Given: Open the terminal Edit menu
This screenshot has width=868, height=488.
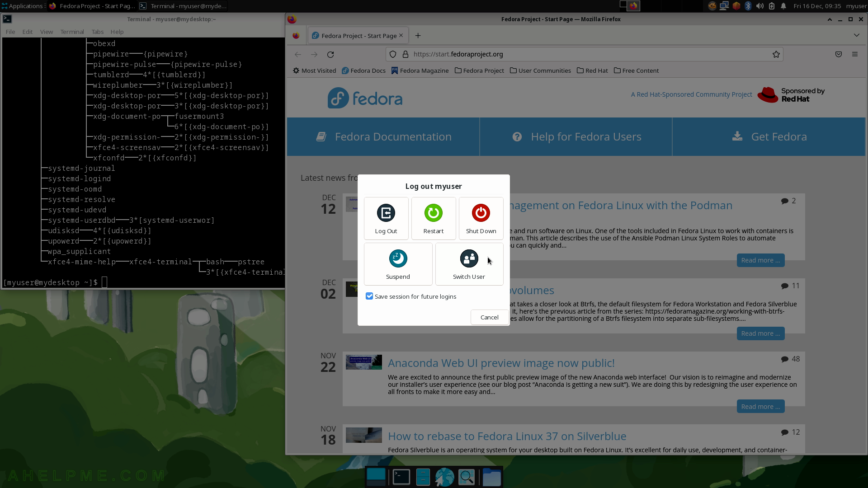Looking at the screenshot, I should pos(28,32).
